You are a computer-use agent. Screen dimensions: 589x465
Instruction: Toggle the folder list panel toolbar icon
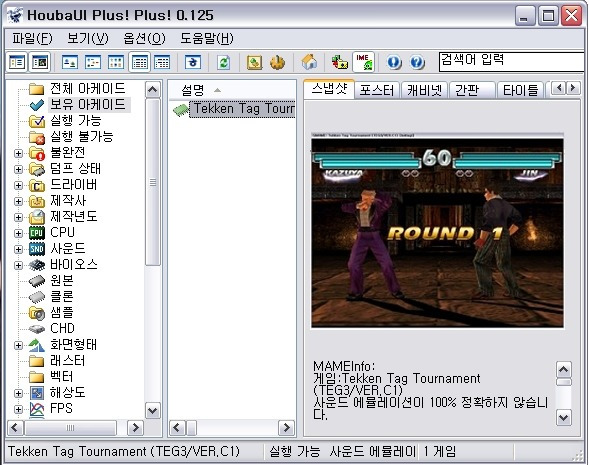tap(17, 62)
